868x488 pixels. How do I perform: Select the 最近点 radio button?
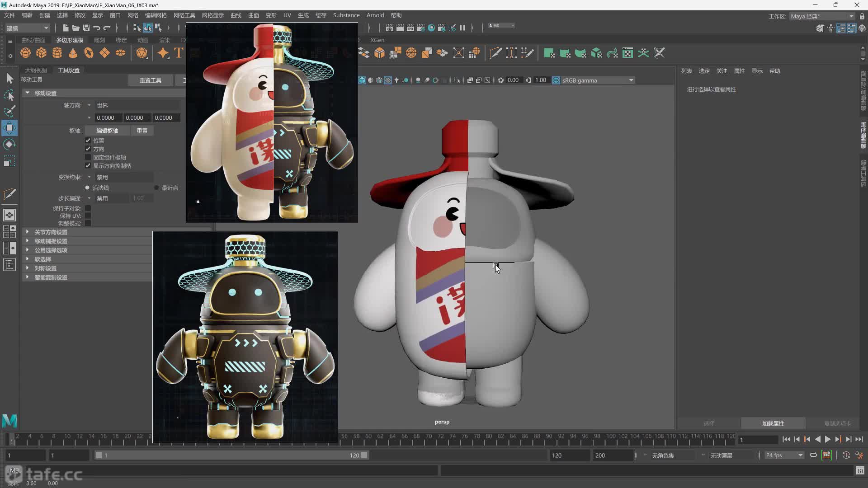pos(156,188)
